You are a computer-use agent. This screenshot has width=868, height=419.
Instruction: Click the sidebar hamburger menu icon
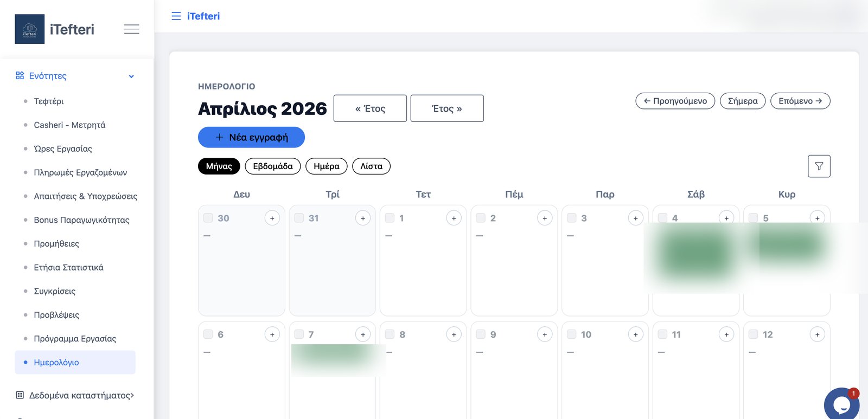point(131,29)
